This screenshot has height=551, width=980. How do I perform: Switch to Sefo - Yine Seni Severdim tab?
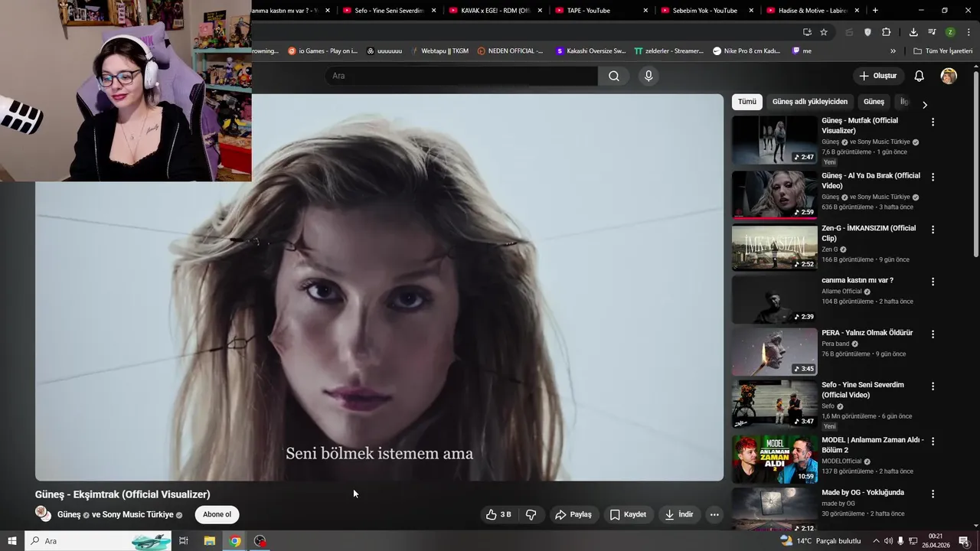[x=389, y=10]
